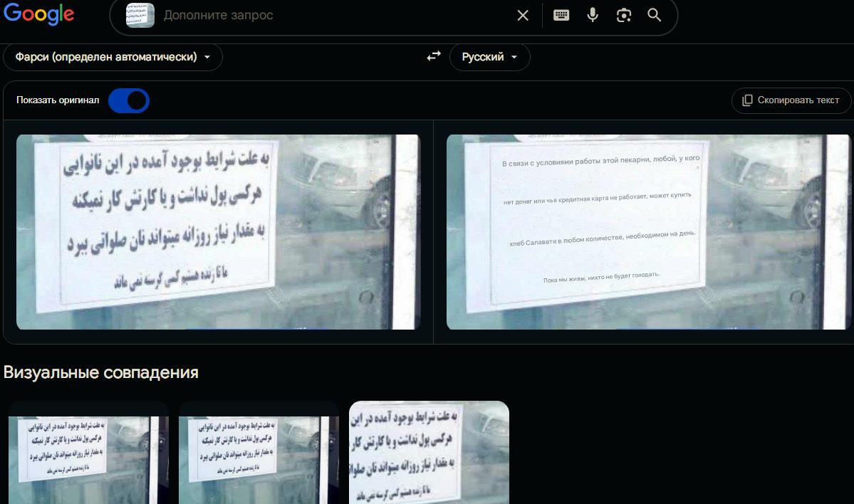Select 'Визуальные совпадения' heading text
Viewport: 854px width, 504px height.
[x=100, y=372]
